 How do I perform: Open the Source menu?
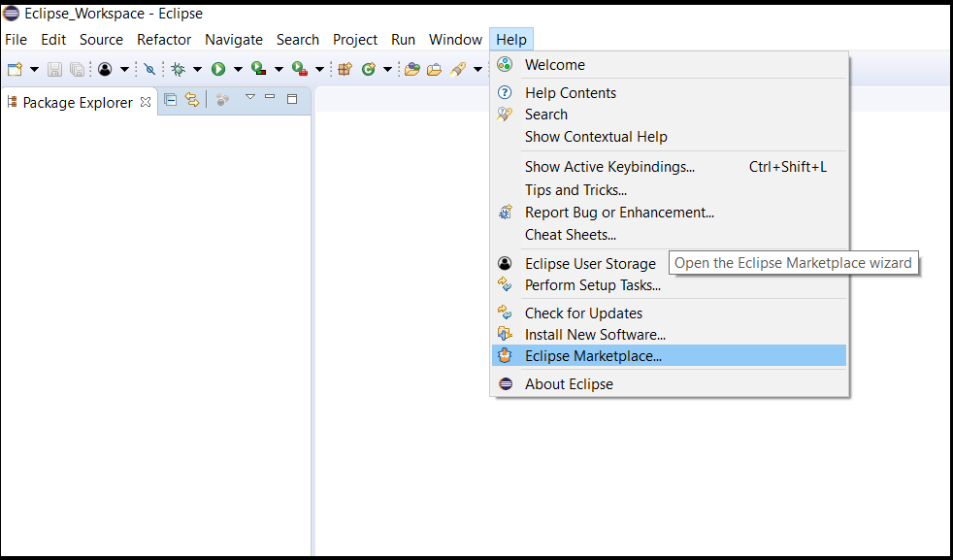point(102,40)
